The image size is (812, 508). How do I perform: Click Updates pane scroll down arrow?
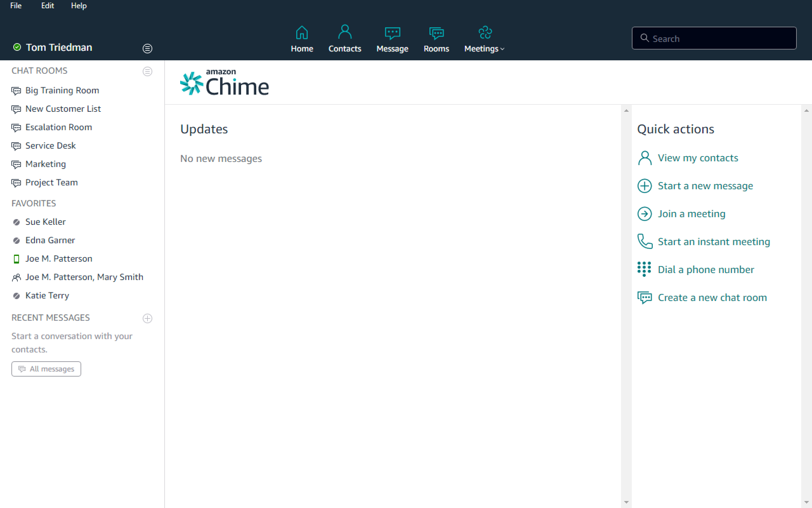click(626, 502)
